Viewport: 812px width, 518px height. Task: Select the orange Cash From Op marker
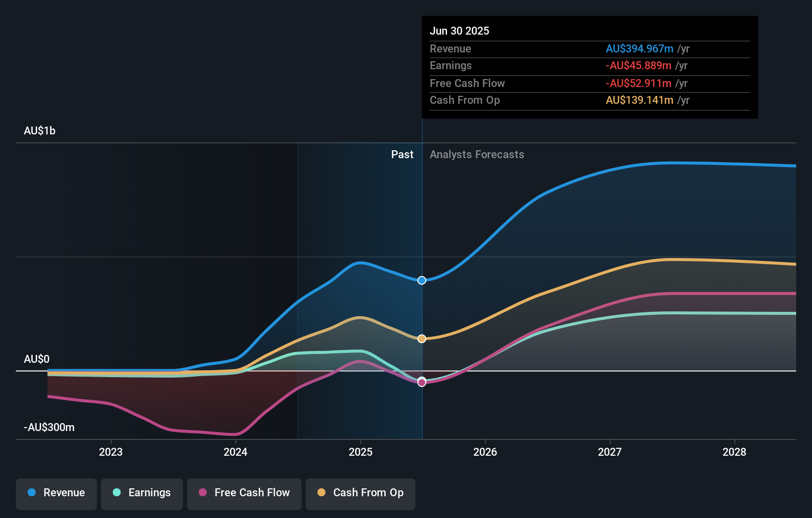click(421, 338)
